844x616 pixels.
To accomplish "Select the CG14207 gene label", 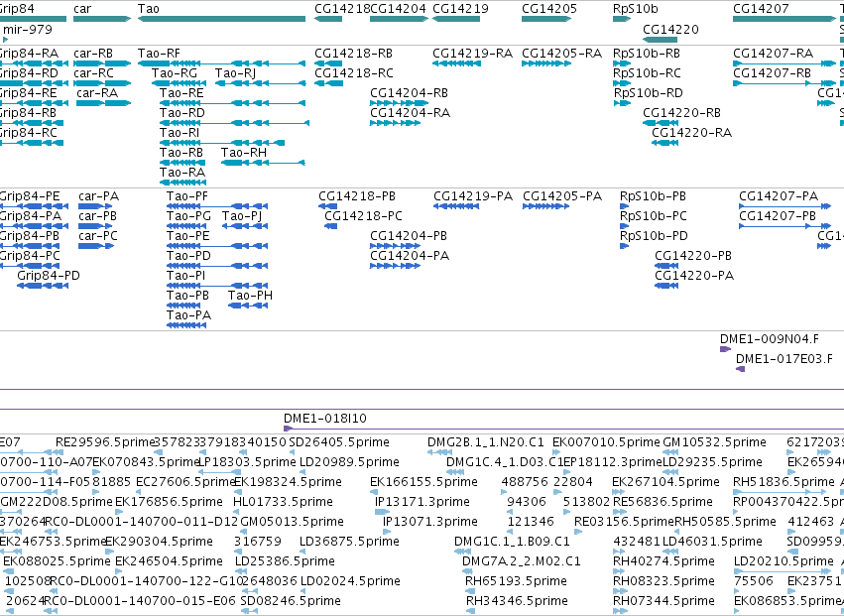I will pos(761,9).
